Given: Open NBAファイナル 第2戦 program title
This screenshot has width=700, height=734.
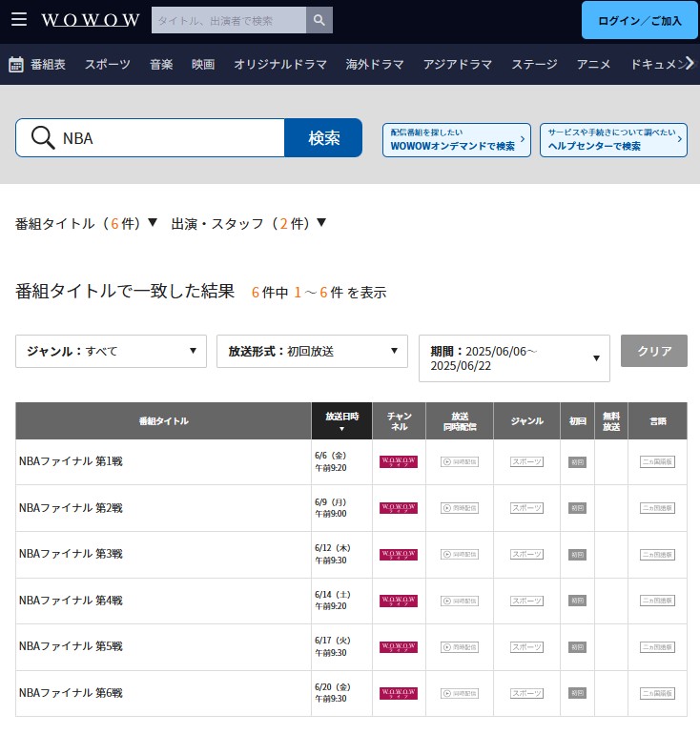Looking at the screenshot, I should [71, 508].
